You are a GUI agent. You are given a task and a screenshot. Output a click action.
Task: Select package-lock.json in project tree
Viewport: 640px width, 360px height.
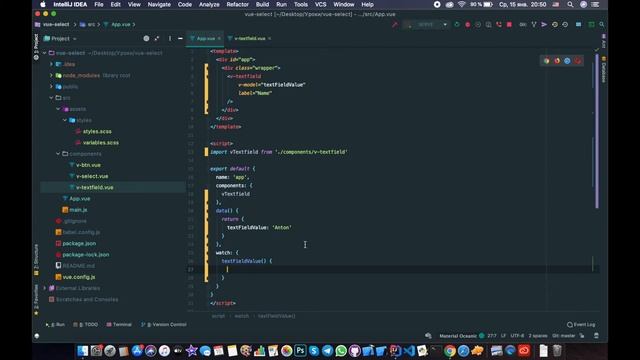[x=86, y=255]
